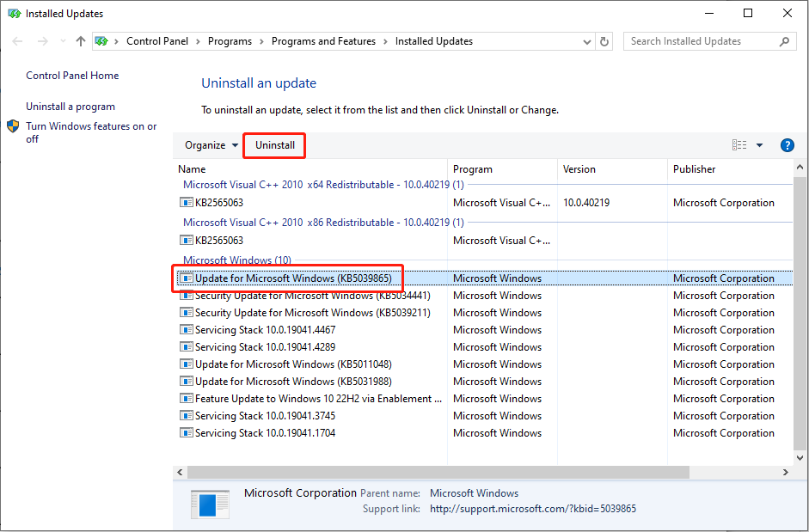Click the vertical scrollbar down arrow

pos(800,458)
